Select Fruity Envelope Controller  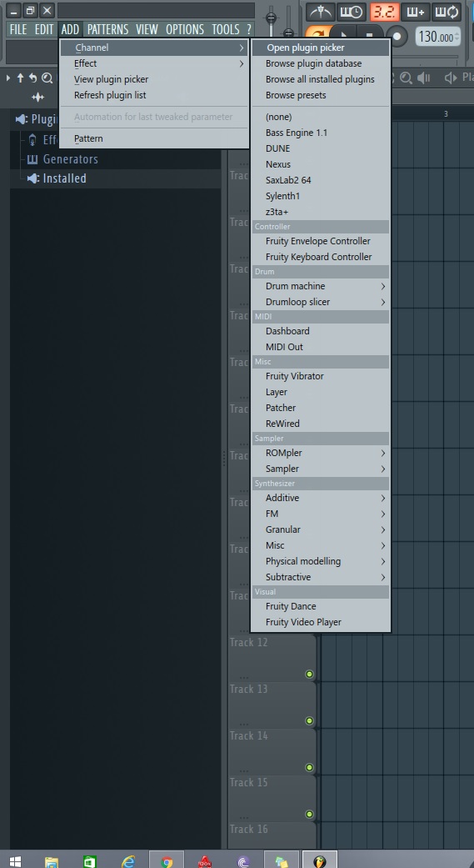320,241
